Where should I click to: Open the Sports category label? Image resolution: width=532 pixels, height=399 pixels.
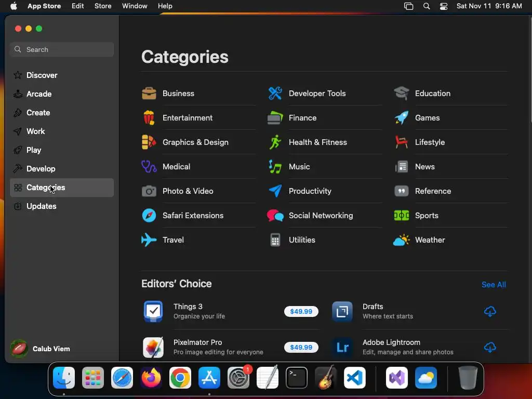coord(427,216)
